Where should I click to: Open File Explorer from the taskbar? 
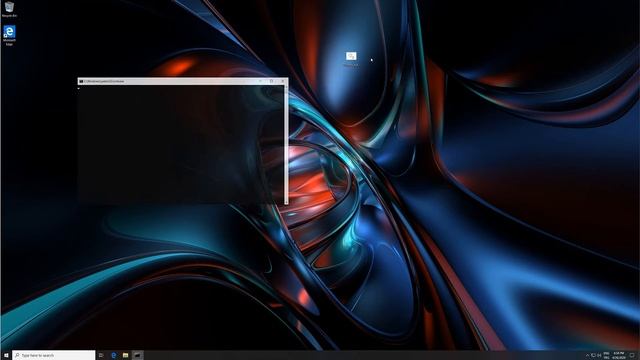click(125, 355)
